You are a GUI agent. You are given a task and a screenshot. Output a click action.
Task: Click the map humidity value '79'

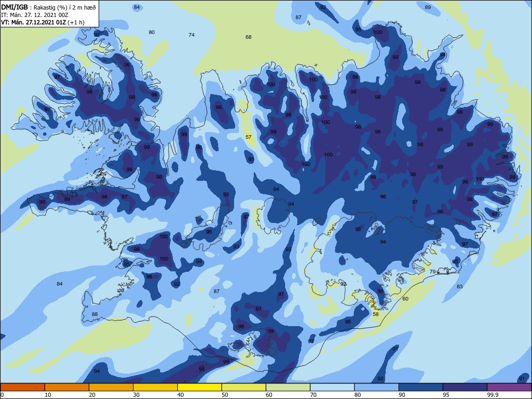point(433,272)
